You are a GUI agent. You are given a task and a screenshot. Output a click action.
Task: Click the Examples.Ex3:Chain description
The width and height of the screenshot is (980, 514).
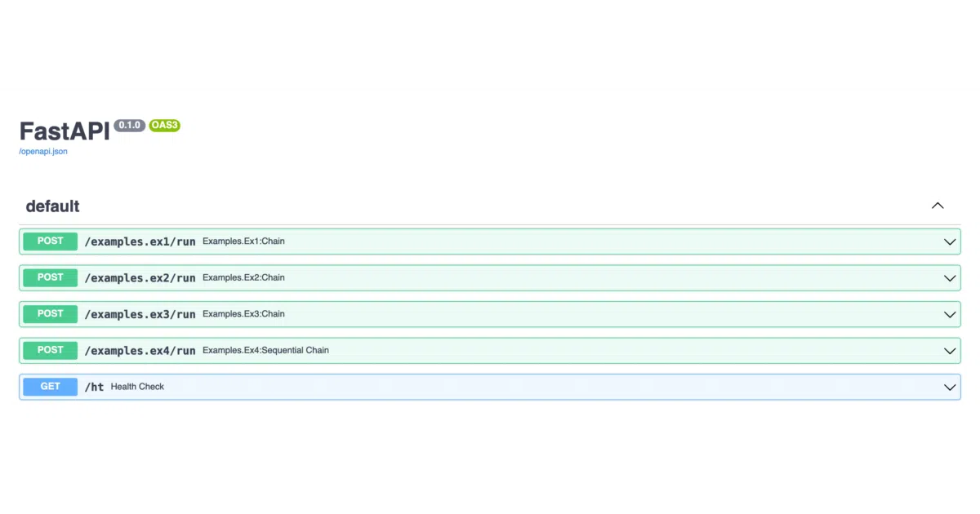[243, 314]
